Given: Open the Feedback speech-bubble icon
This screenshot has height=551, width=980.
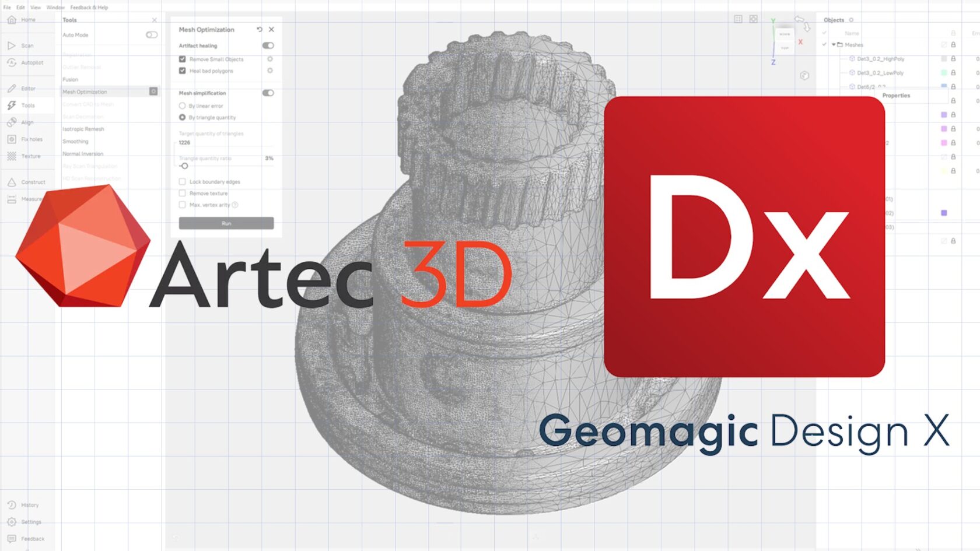Looking at the screenshot, I should 12,539.
